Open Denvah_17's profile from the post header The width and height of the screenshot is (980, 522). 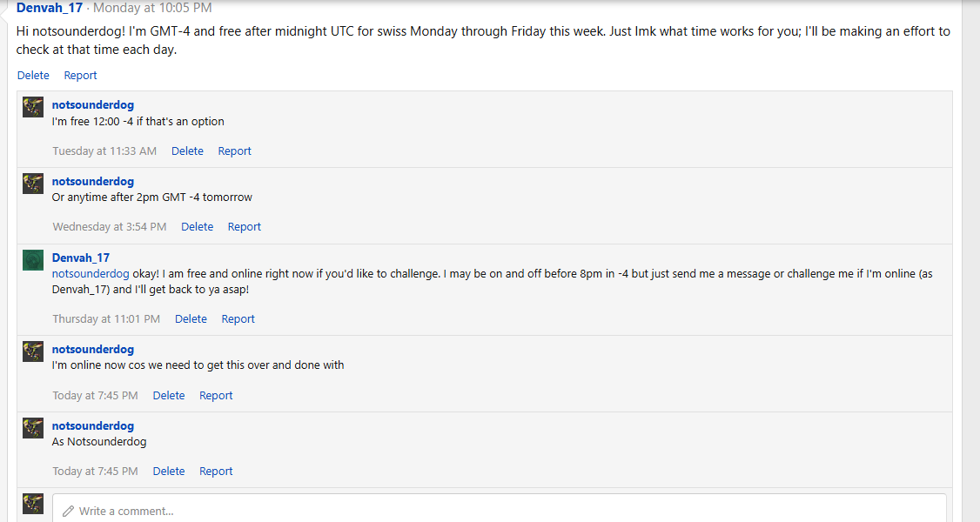[50, 9]
